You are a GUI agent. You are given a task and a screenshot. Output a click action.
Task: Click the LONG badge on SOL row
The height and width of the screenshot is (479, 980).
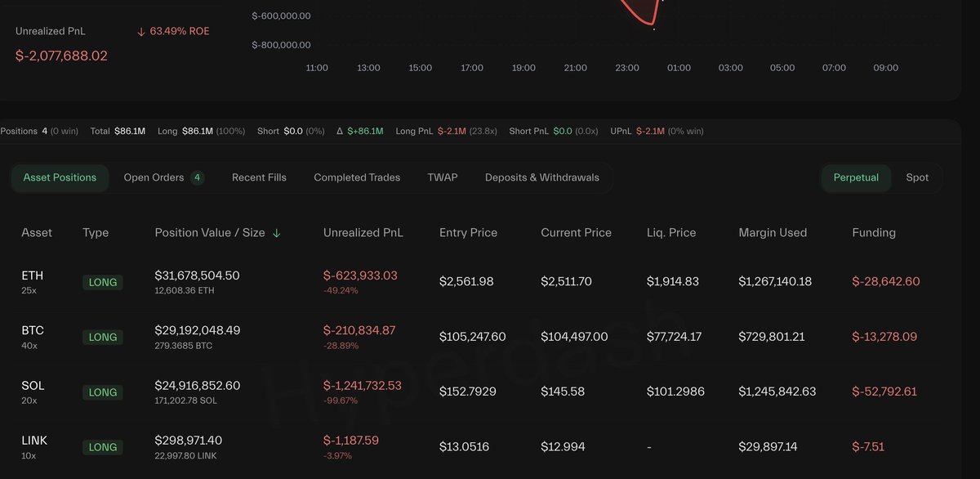point(103,392)
